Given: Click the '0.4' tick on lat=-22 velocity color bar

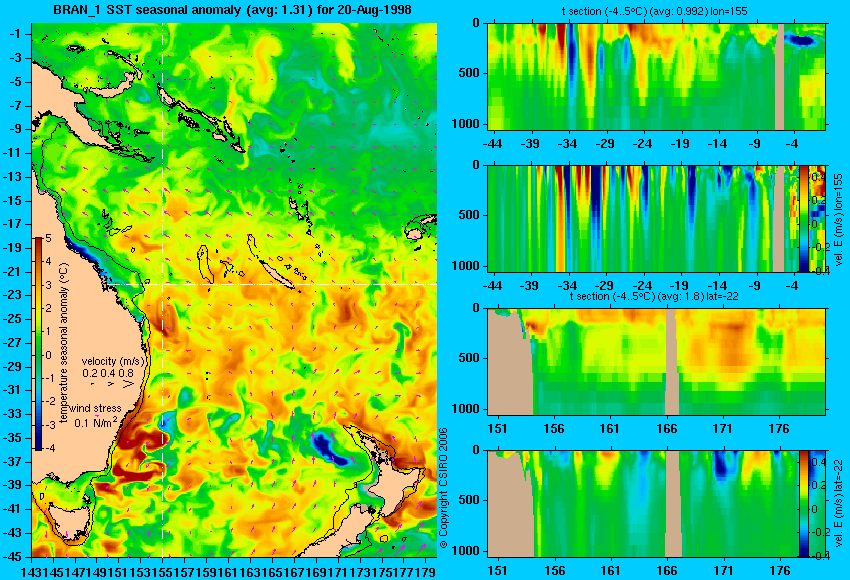Looking at the screenshot, I should (818, 462).
